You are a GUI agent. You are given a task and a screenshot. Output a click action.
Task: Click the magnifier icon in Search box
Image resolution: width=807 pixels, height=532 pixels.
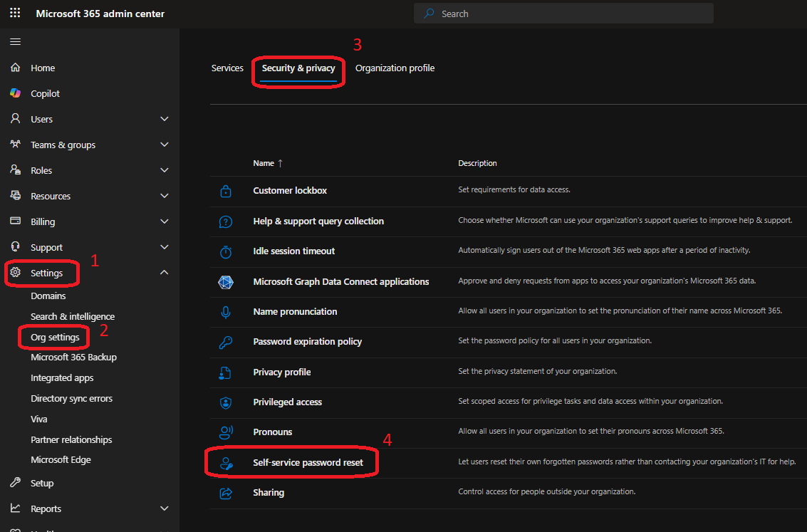click(429, 14)
